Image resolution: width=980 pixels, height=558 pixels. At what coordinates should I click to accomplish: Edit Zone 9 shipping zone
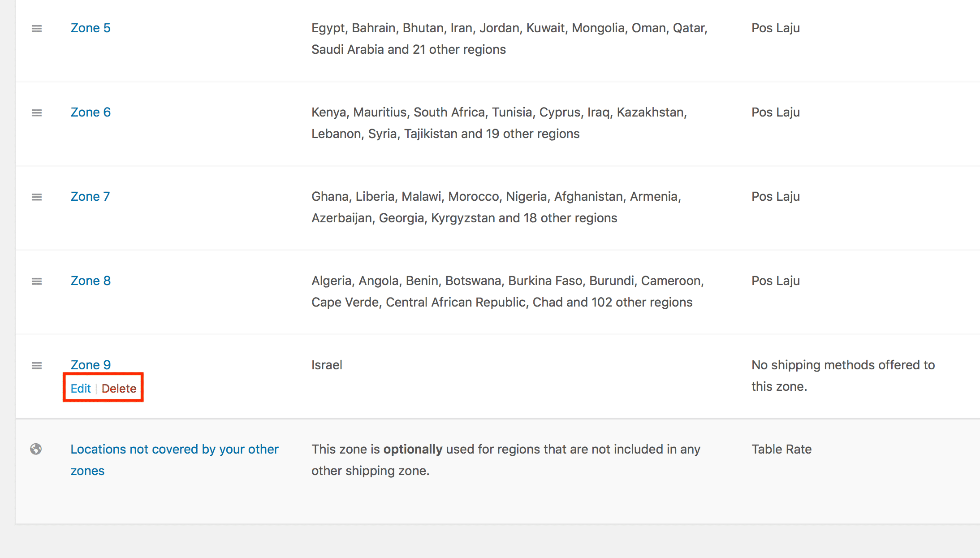81,389
